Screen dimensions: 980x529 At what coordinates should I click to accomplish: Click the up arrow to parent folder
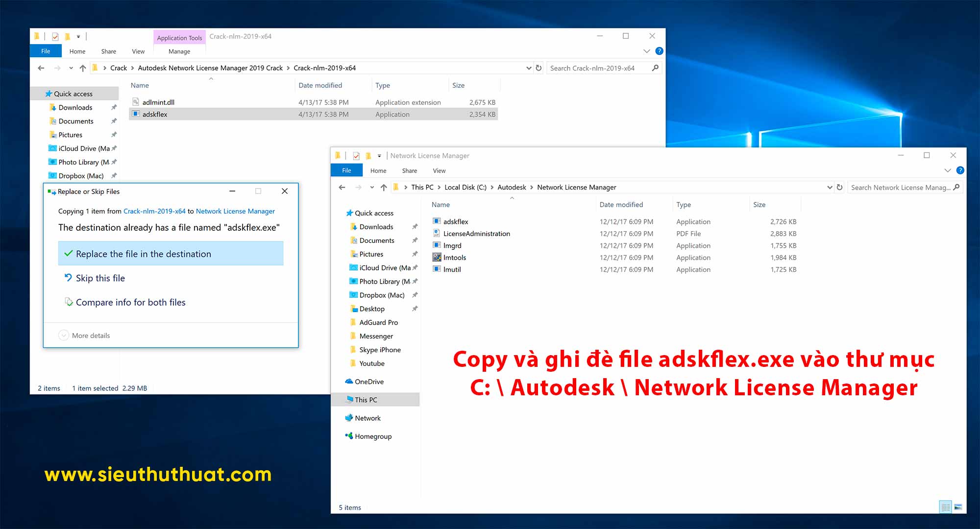[x=383, y=187]
